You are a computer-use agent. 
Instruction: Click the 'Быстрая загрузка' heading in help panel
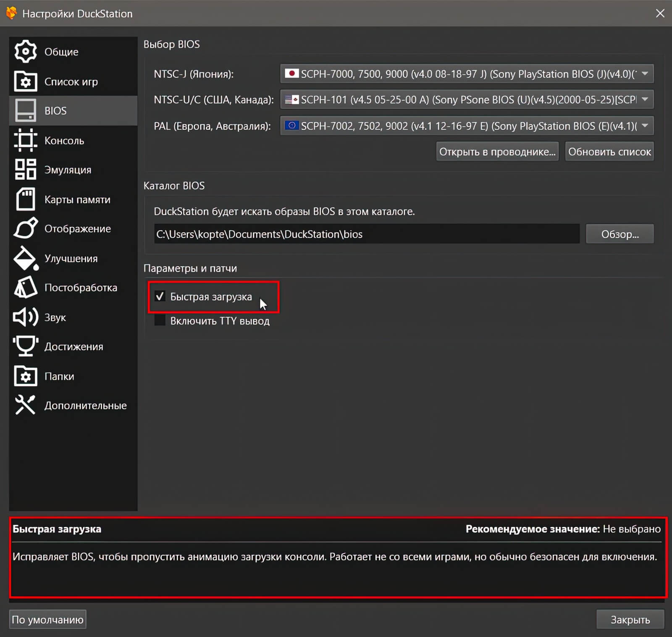tap(57, 529)
